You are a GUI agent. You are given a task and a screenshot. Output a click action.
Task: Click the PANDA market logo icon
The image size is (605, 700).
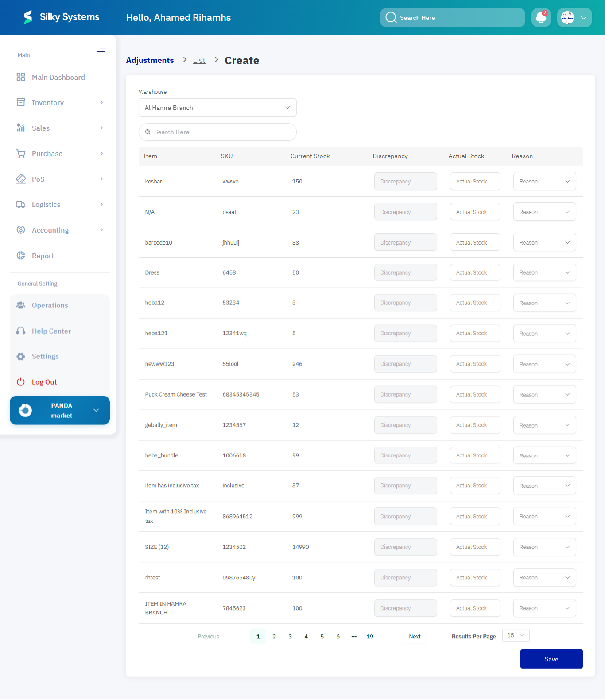click(x=25, y=410)
